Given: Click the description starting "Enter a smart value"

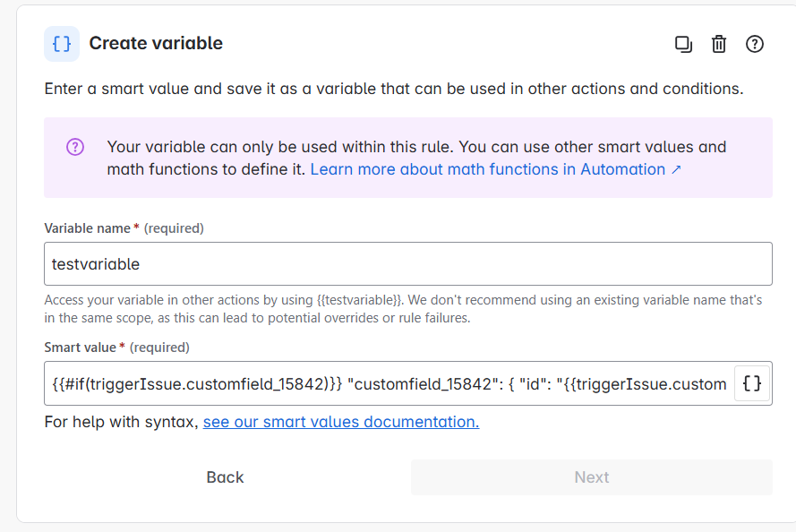Looking at the screenshot, I should 394,89.
